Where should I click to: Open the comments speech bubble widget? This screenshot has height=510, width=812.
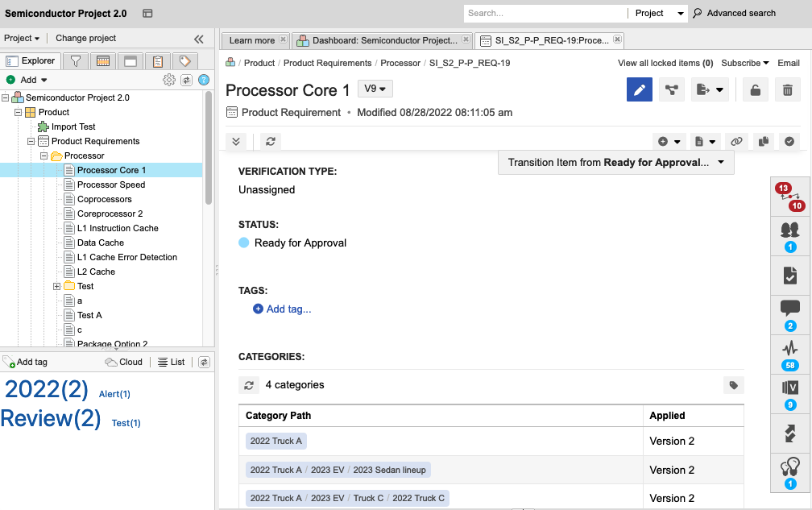(x=790, y=309)
